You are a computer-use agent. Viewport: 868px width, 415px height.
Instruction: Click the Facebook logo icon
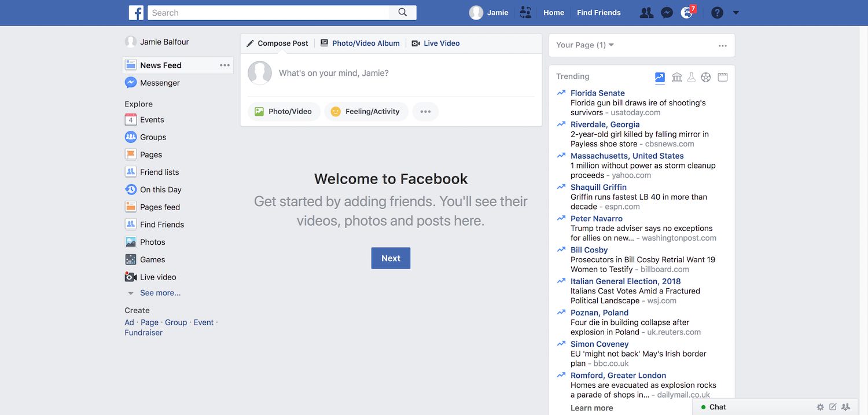(136, 12)
